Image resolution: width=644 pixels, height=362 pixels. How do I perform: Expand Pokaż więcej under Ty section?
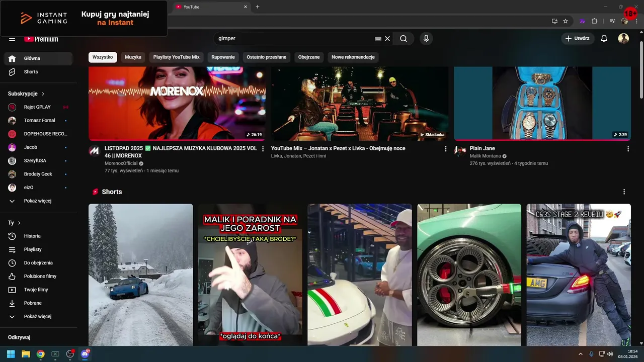[38, 316]
